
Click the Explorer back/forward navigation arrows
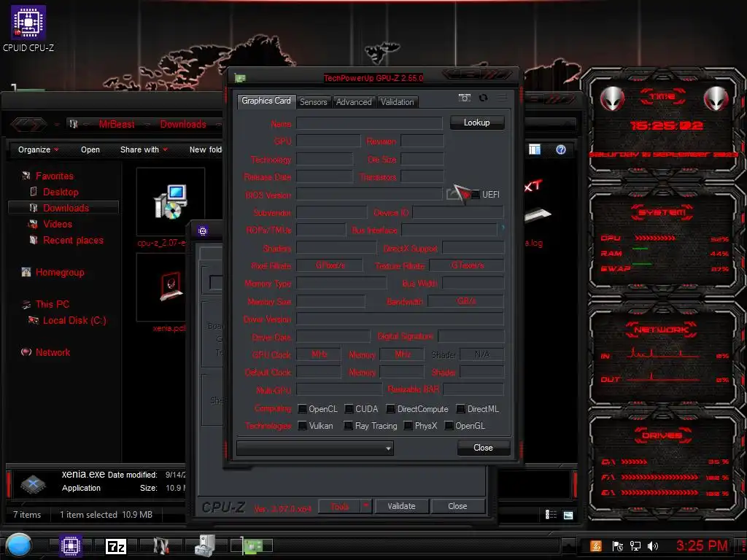(x=28, y=124)
